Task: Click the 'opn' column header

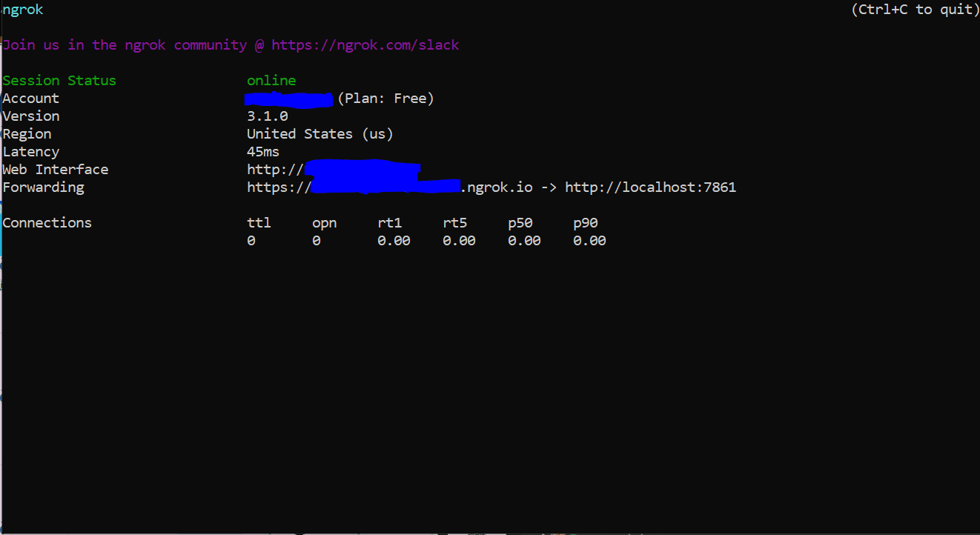Action: [324, 223]
